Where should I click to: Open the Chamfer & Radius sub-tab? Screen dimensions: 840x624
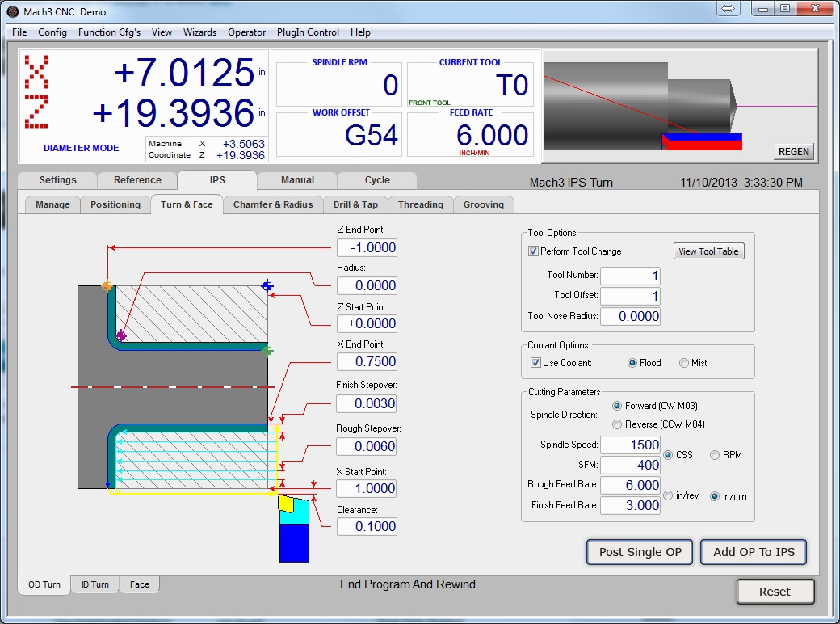point(273,204)
